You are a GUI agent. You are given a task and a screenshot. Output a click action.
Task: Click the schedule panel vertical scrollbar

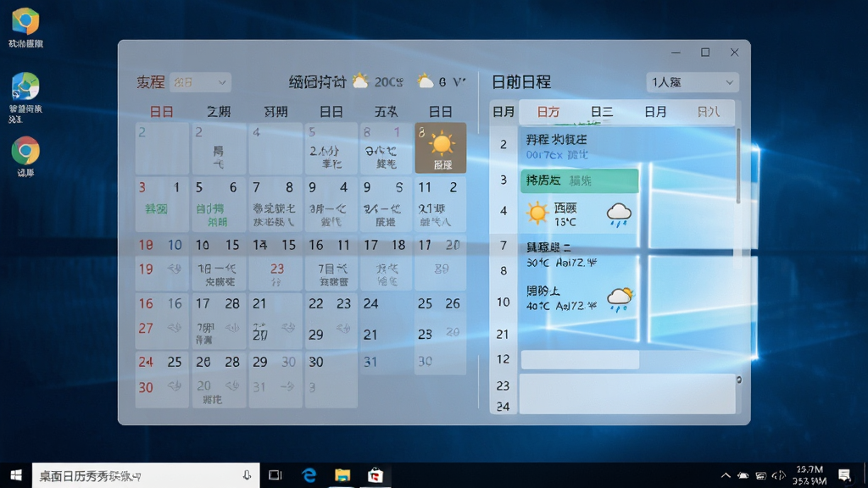[738, 166]
